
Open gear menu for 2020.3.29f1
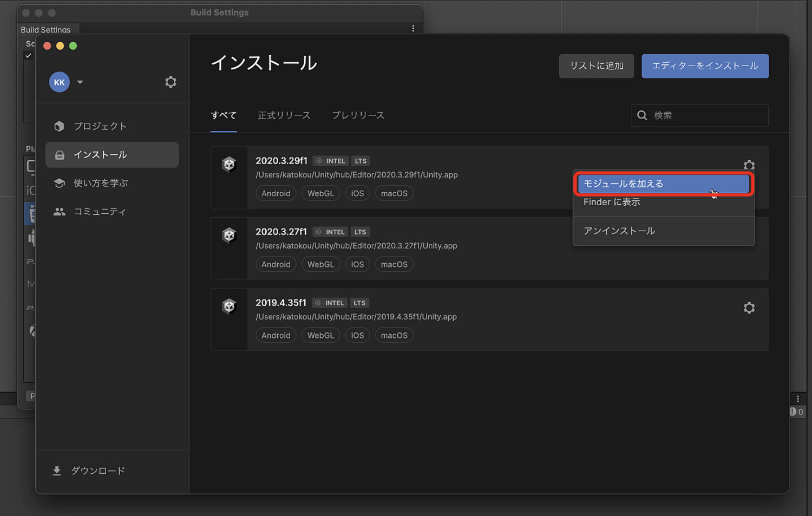click(x=749, y=165)
